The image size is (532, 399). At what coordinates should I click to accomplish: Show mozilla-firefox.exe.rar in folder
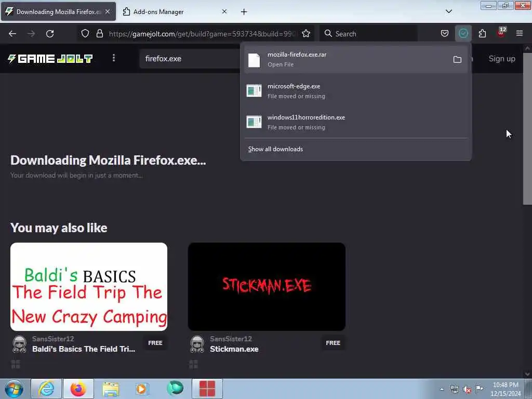(x=457, y=60)
